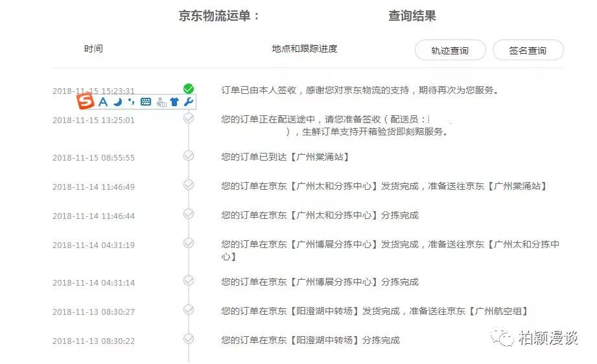Select timestamp 2018-11-13 08:30:22

(x=93, y=341)
